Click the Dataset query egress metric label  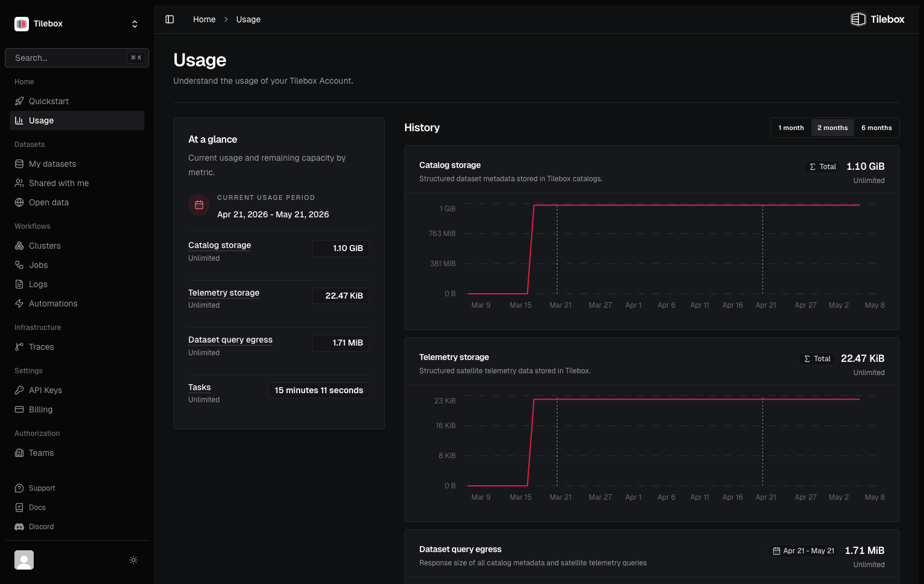(230, 340)
